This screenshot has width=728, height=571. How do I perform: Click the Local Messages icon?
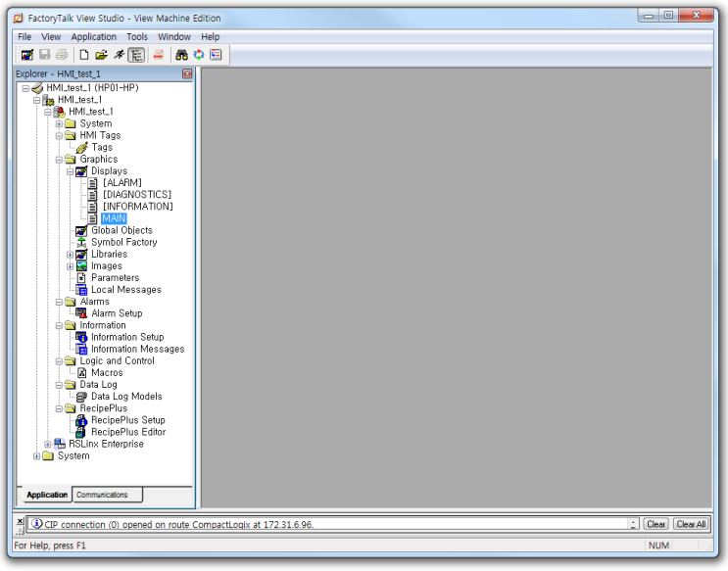click(x=81, y=290)
